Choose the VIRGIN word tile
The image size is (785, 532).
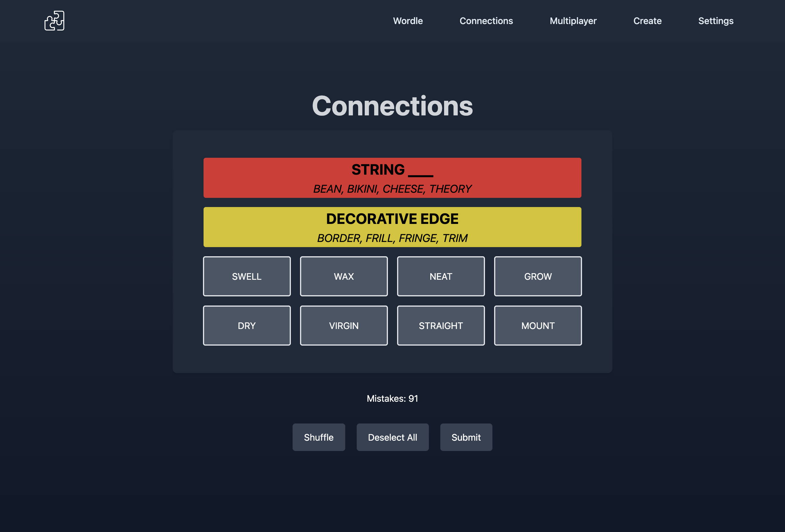coord(344,326)
